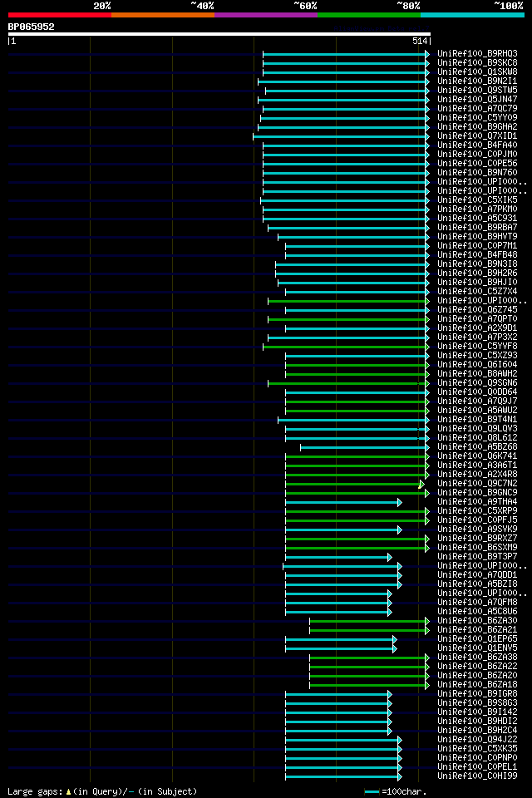Image resolution: width=532 pixels, height=798 pixels.
Task: Select the UniRef100_Q9SGN6 label
Action: point(477,383)
